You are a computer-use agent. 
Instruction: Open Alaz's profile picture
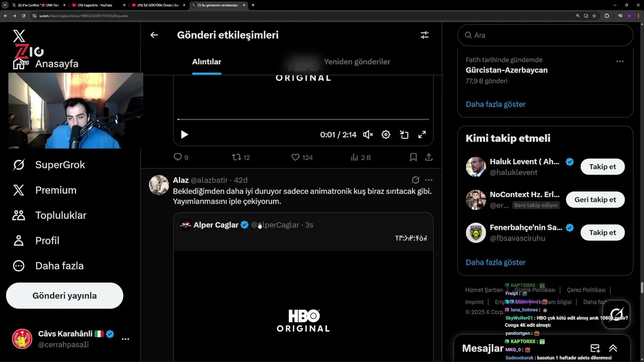pyautogui.click(x=158, y=185)
